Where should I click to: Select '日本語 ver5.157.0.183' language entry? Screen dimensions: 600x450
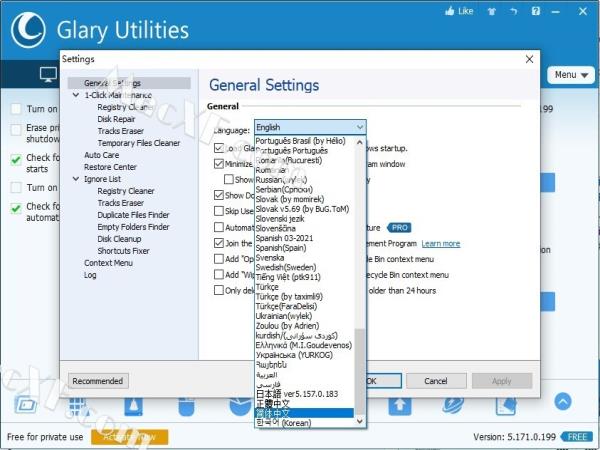click(x=305, y=394)
